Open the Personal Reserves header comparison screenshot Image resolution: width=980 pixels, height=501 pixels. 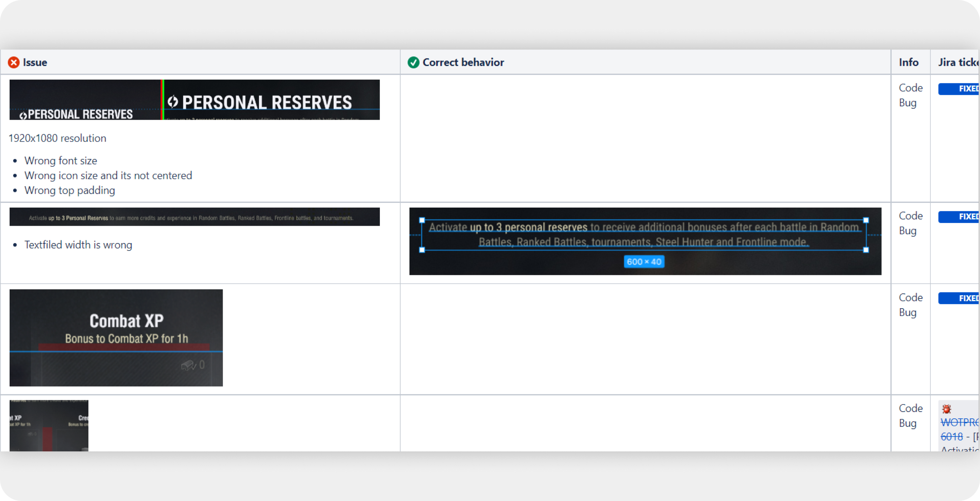tap(194, 100)
